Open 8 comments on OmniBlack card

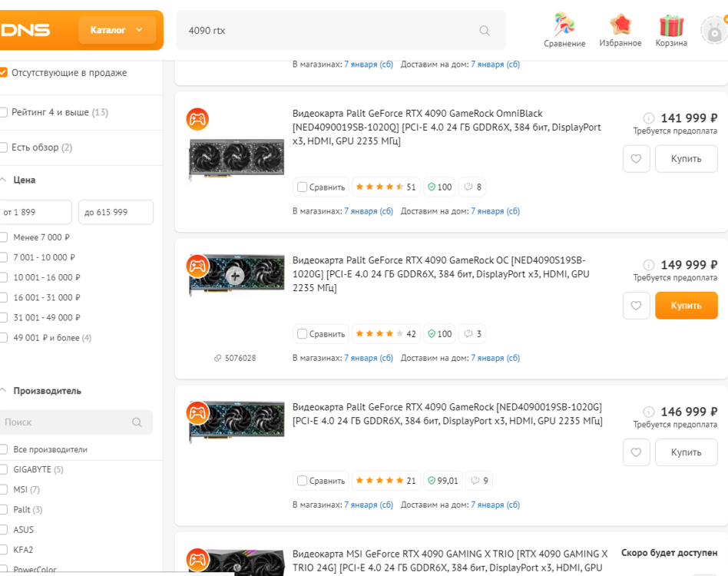tap(472, 187)
